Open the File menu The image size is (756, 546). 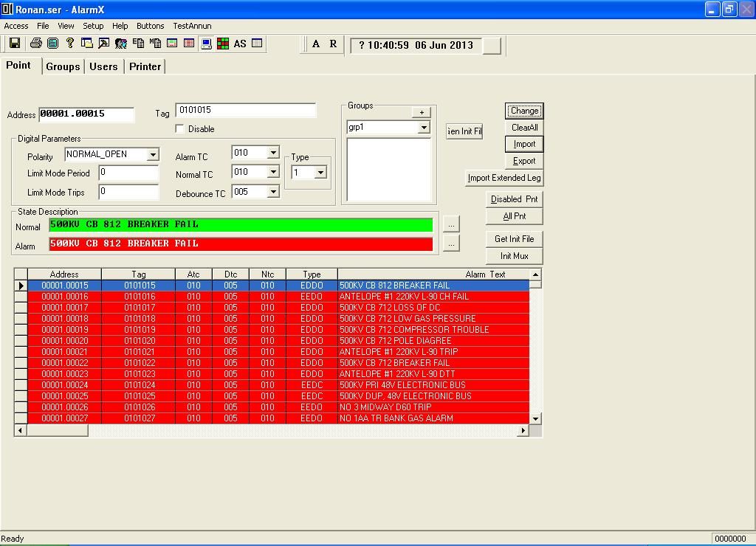[43, 26]
